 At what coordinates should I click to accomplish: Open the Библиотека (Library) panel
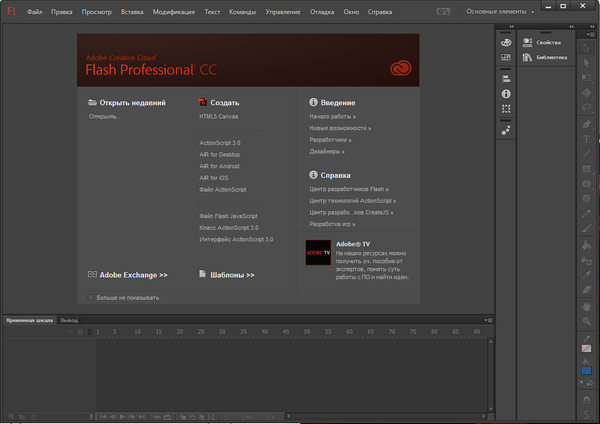point(550,58)
